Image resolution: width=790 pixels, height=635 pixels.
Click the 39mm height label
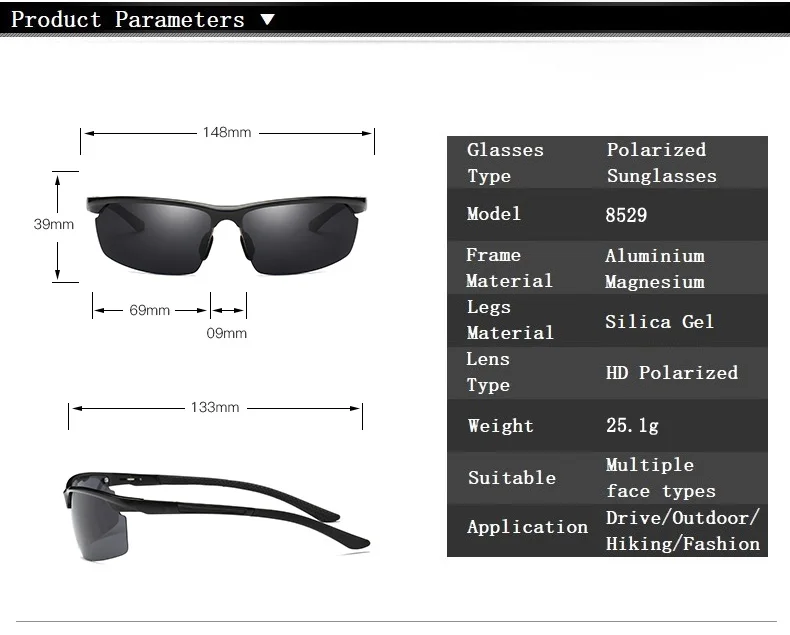pyautogui.click(x=53, y=224)
